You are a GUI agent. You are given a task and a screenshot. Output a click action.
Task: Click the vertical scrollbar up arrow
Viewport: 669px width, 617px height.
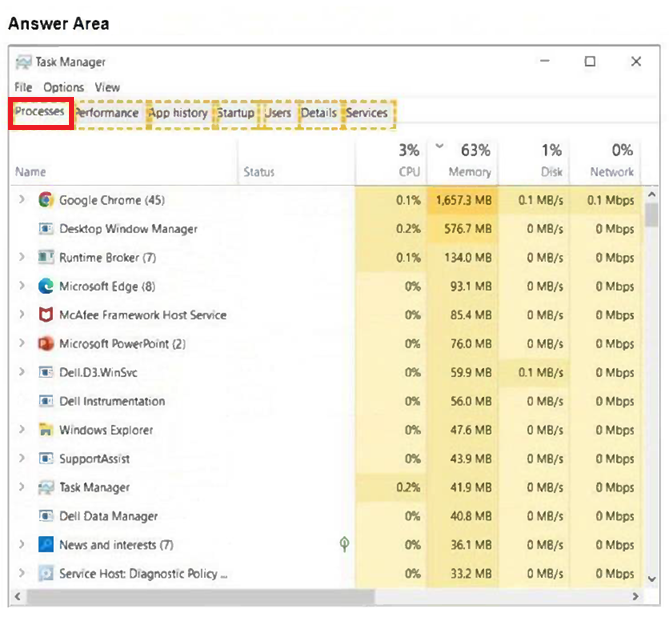pos(652,195)
